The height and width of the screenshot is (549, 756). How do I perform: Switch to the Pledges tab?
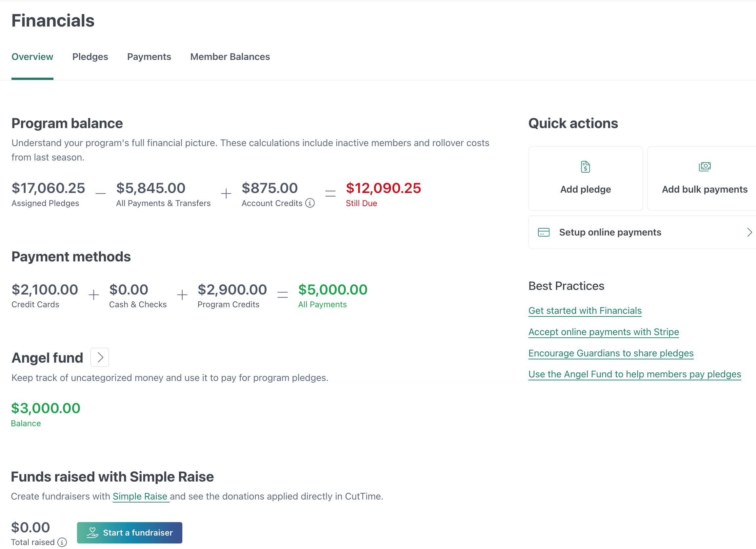pyautogui.click(x=90, y=57)
